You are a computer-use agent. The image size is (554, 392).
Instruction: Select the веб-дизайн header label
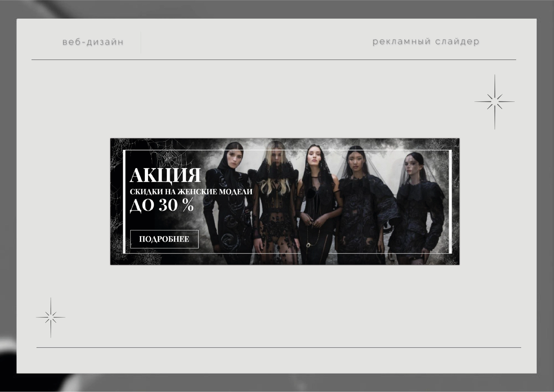pyautogui.click(x=93, y=42)
